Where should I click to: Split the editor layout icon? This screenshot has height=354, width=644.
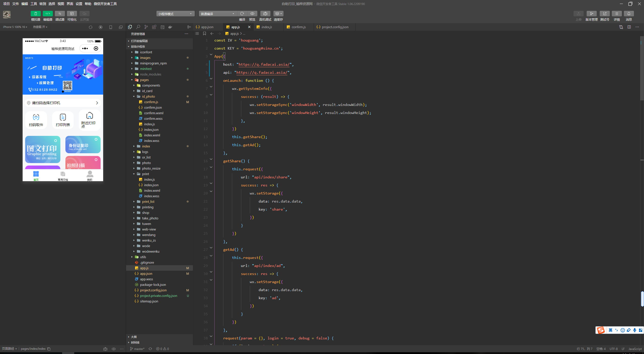click(x=629, y=27)
